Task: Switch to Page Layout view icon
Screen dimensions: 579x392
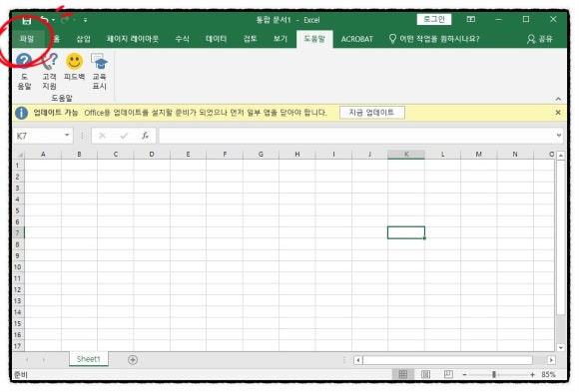Action: (425, 374)
